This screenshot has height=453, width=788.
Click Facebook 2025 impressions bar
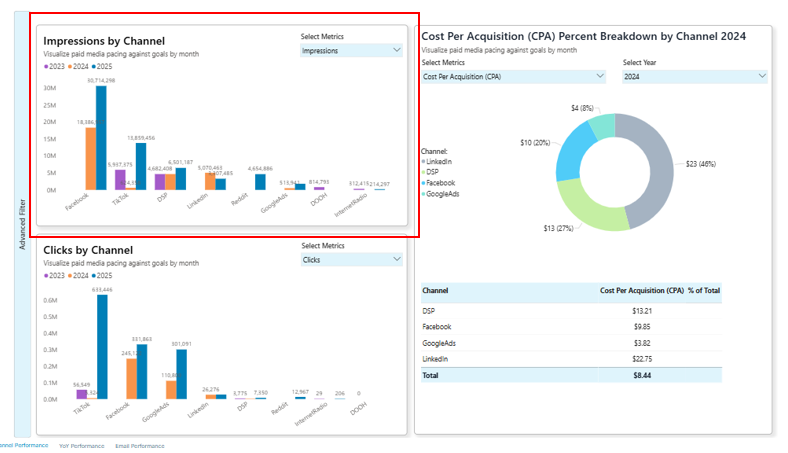[101, 137]
